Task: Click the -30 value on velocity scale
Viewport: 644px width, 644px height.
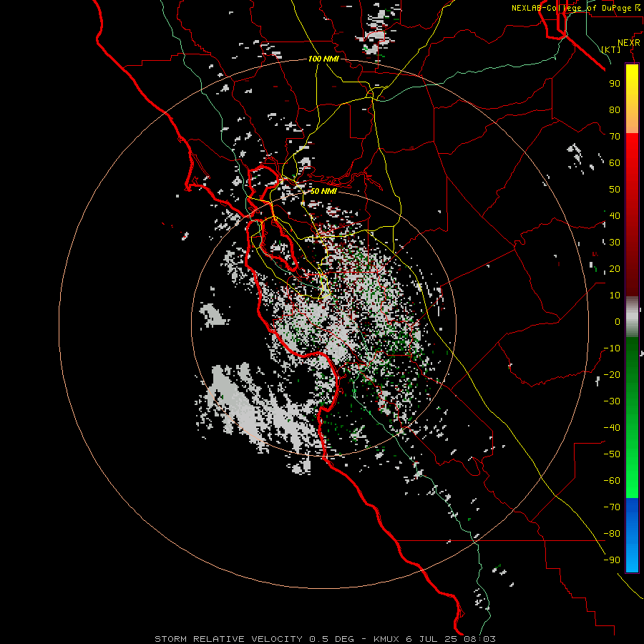Action: click(x=612, y=401)
